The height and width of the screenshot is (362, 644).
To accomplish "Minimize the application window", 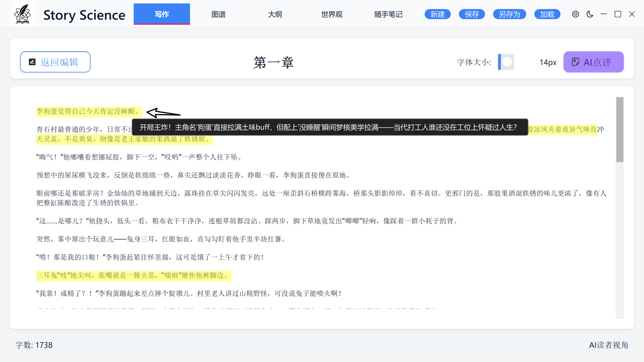I will (x=604, y=14).
